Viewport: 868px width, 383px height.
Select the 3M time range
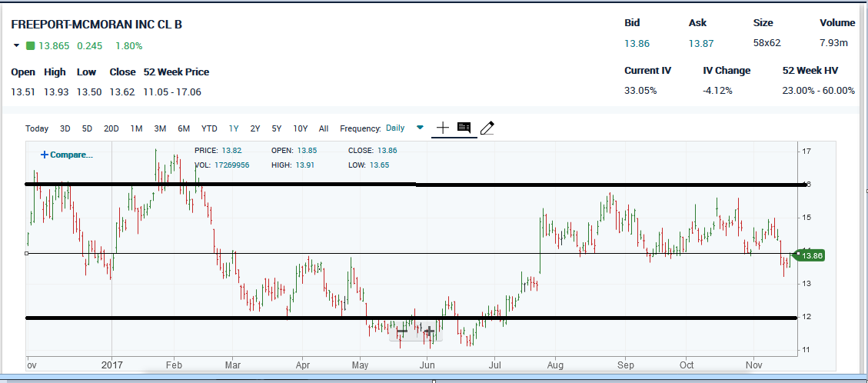pos(160,128)
